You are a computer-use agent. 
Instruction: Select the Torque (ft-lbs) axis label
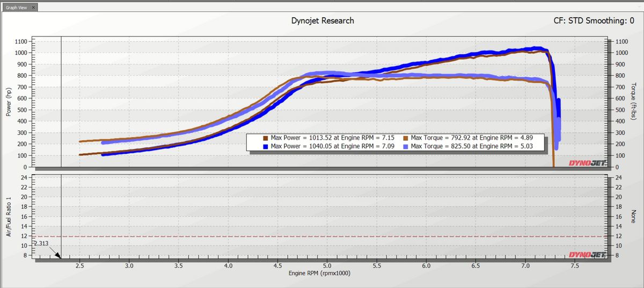[x=634, y=102]
